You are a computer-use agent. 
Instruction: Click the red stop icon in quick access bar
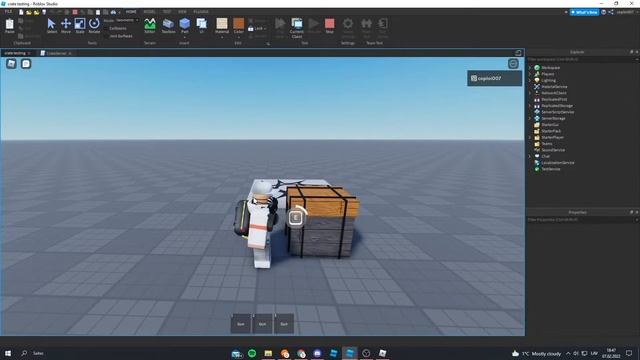[x=75, y=12]
